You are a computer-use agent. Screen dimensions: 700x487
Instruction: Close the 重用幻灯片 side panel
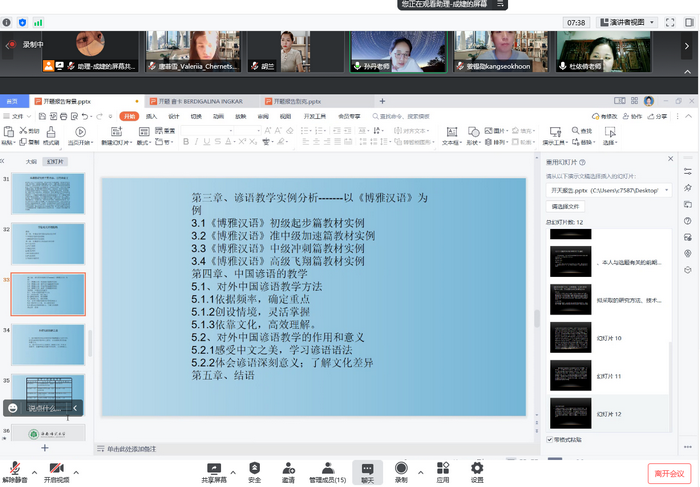(x=669, y=160)
